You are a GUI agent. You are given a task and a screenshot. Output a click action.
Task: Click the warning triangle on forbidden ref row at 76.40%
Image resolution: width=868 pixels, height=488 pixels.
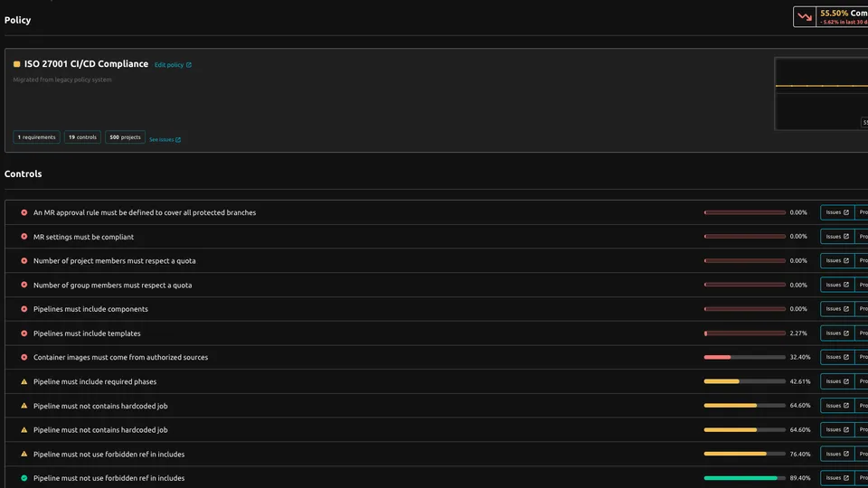(x=24, y=454)
